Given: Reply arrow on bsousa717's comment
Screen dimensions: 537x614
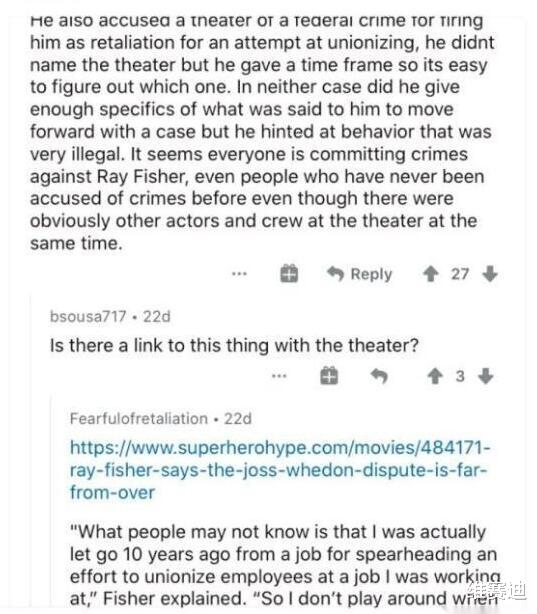Looking at the screenshot, I should pyautogui.click(x=379, y=376).
